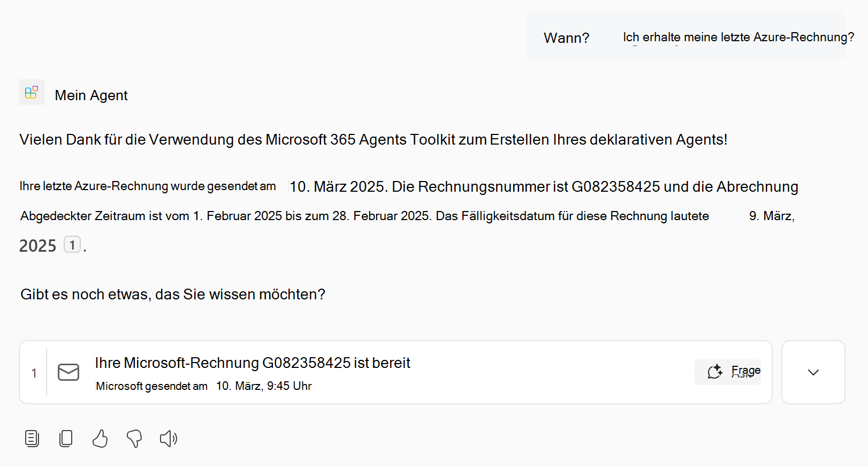Viewport: 868px width, 467px height.
Task: Select the envelope icon on the email citation
Action: click(68, 372)
